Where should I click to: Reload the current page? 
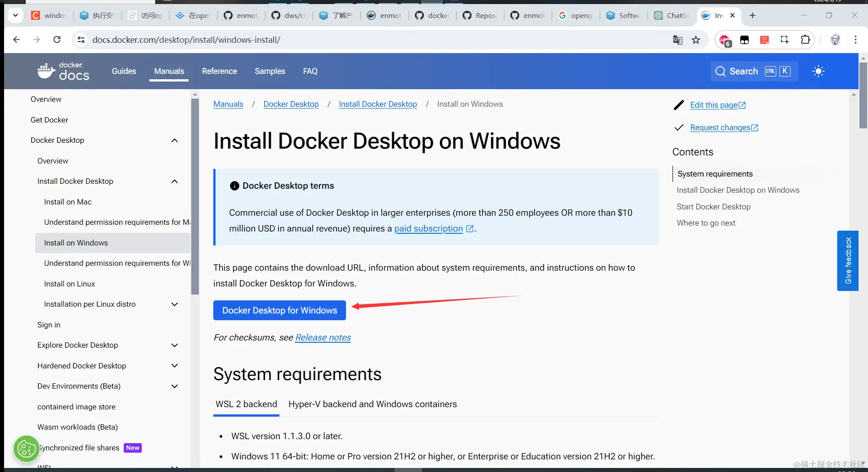coord(57,40)
